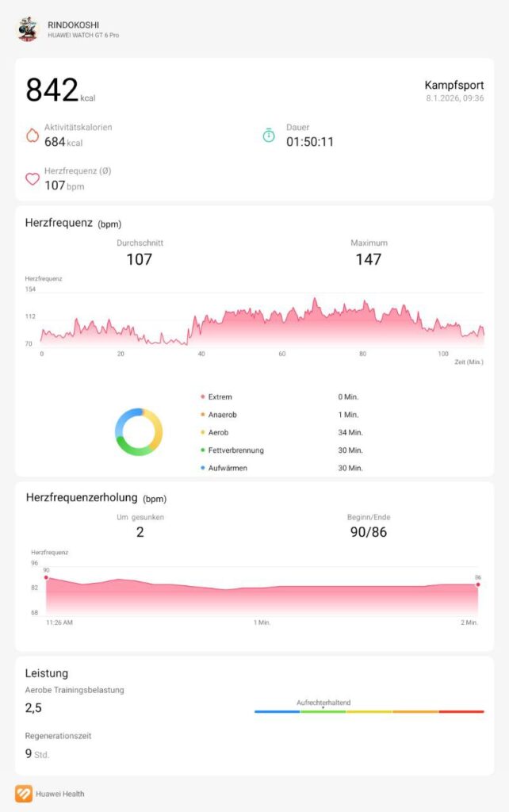Select the yellow Aerob legend dot
The width and height of the screenshot is (509, 812).
(203, 432)
